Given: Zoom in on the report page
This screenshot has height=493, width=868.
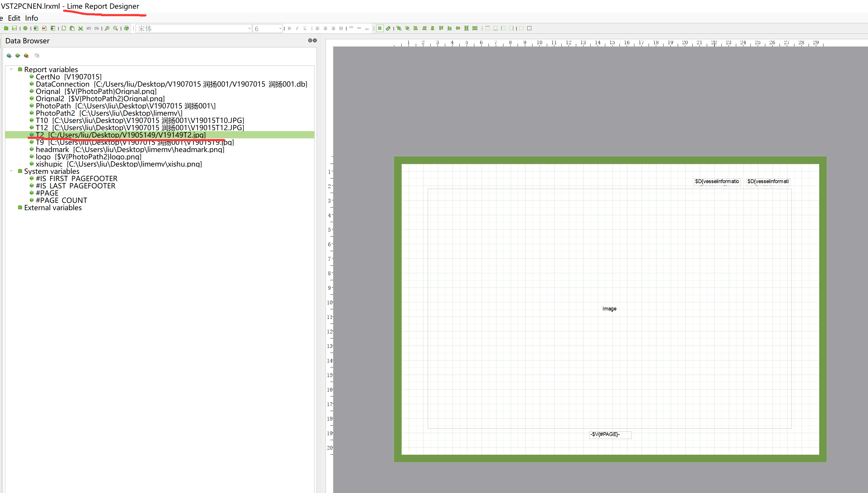Looking at the screenshot, I should 107,28.
